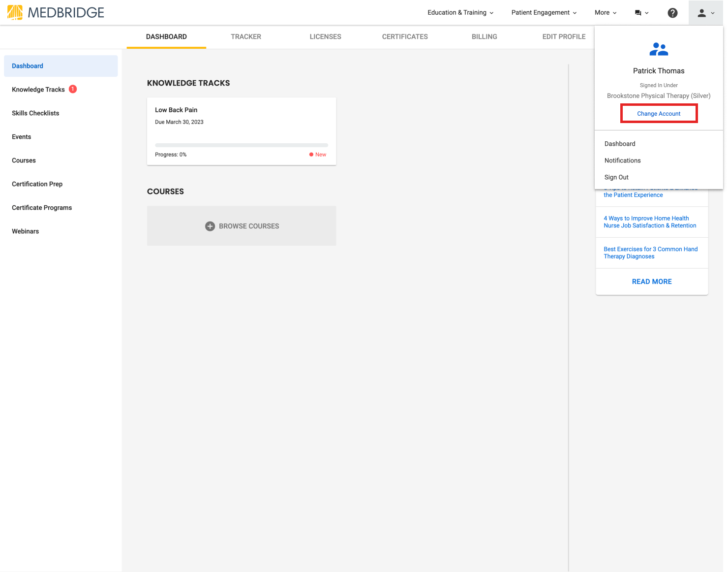Screen dimensions: 728x572
Task: Click the Change Account button
Action: tap(659, 113)
